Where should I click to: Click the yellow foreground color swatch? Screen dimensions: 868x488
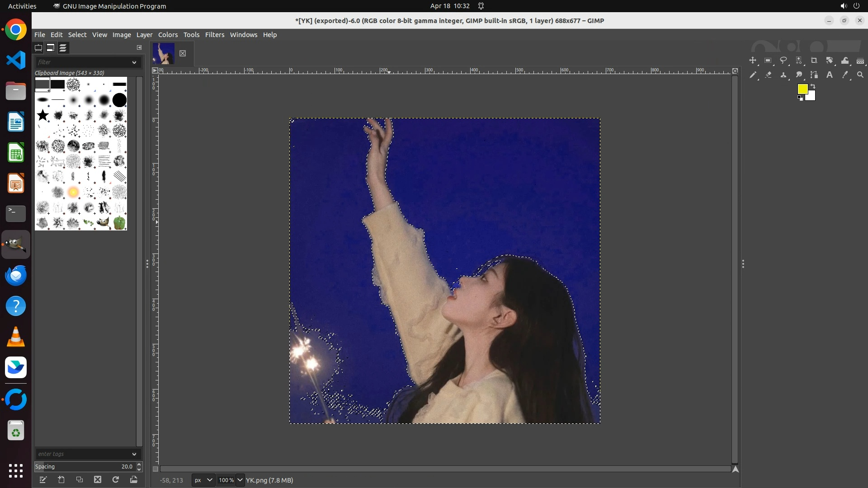tap(802, 89)
